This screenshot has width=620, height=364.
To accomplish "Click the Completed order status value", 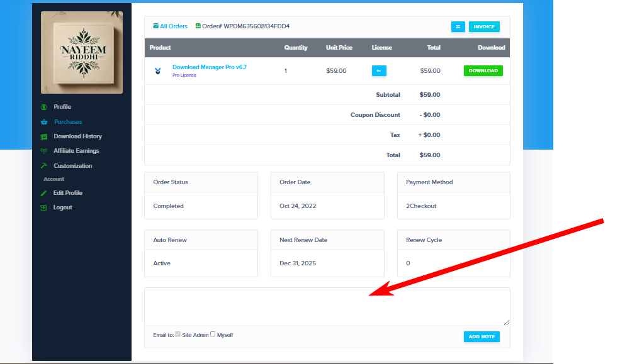I will (x=169, y=206).
